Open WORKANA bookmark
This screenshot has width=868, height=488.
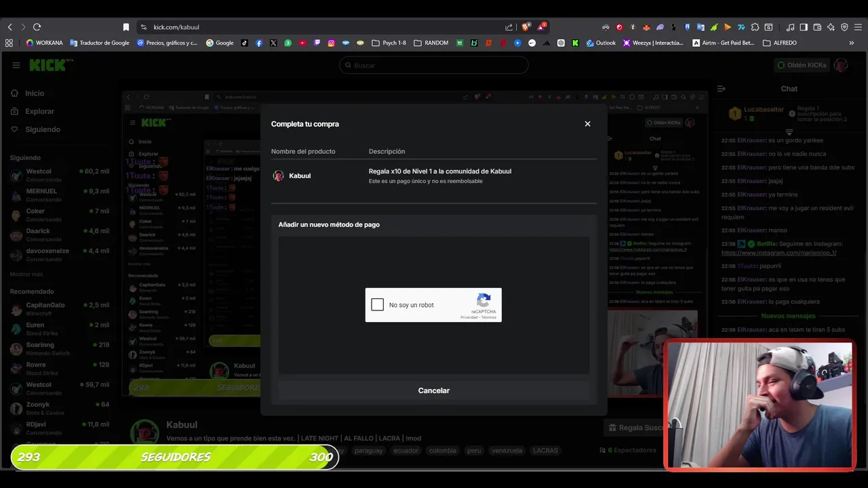pyautogui.click(x=44, y=43)
